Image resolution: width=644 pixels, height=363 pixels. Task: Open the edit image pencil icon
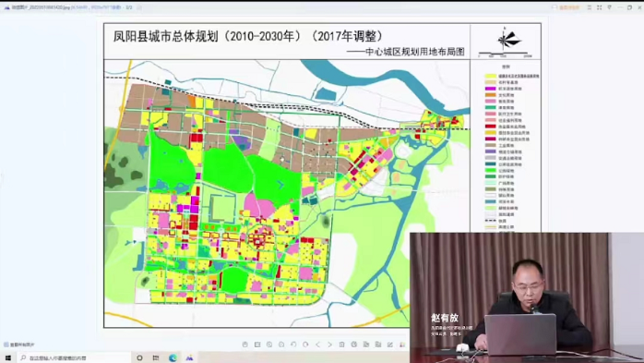click(x=389, y=345)
